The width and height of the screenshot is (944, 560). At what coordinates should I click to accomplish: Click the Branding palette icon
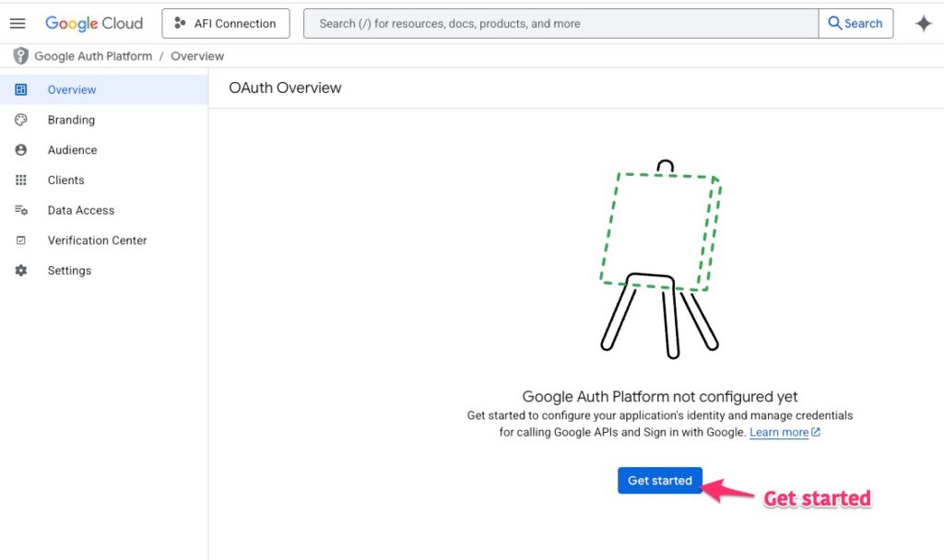point(21,120)
